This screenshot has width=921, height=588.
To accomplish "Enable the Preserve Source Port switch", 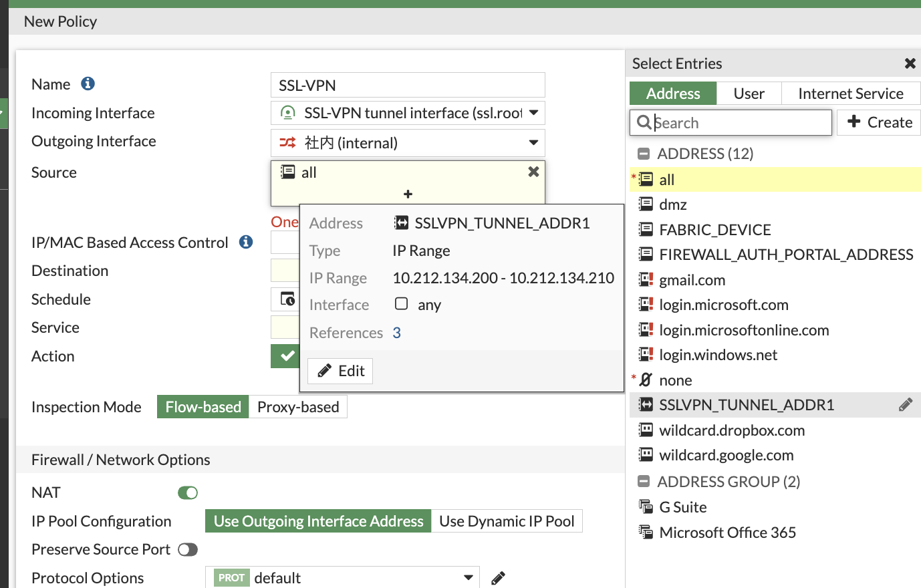I will (x=188, y=549).
